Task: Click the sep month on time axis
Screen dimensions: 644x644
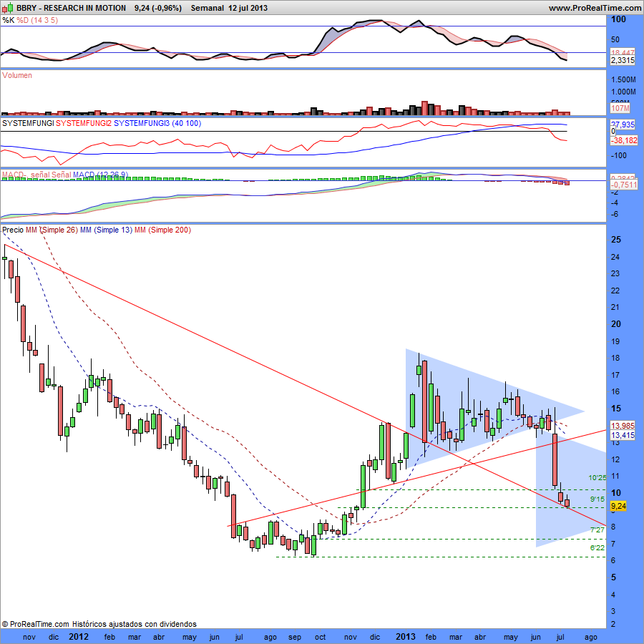Action: click(295, 638)
